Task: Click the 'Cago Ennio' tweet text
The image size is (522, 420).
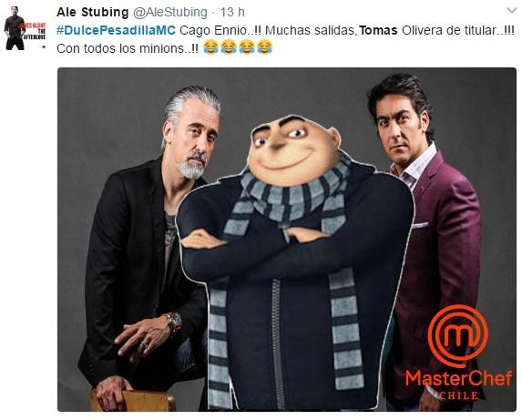Action: 212,30
